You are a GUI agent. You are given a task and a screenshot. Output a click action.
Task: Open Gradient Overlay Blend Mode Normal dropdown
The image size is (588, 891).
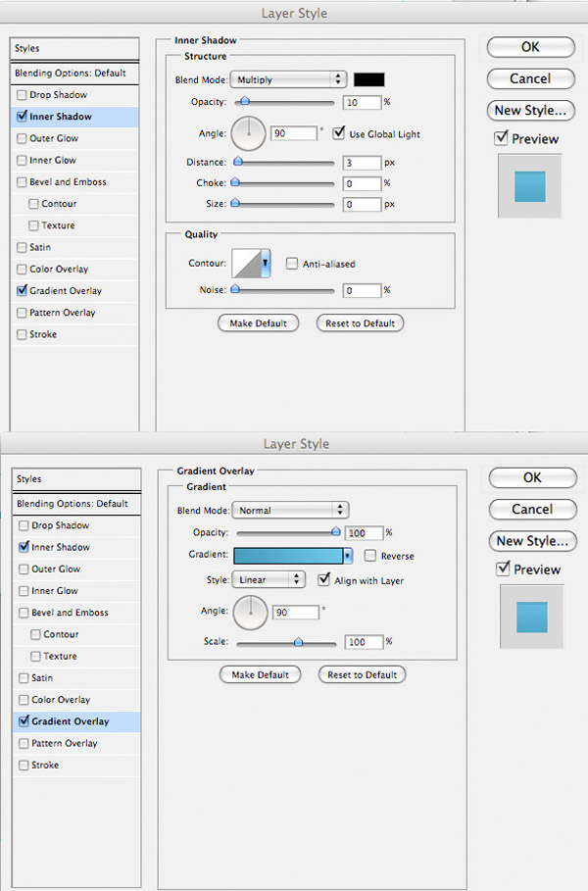pos(290,511)
